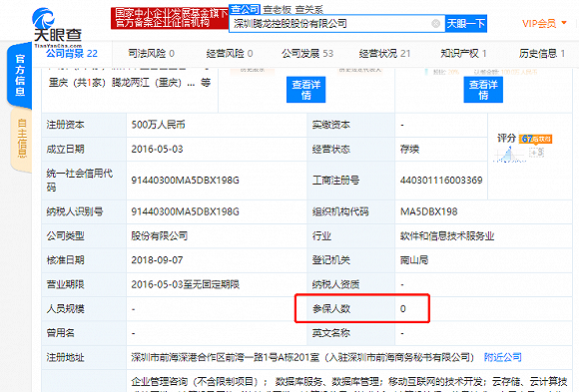Click the 工商注册号 value 440301116003369
Viewport: 579px width, 392px height.
[441, 181]
